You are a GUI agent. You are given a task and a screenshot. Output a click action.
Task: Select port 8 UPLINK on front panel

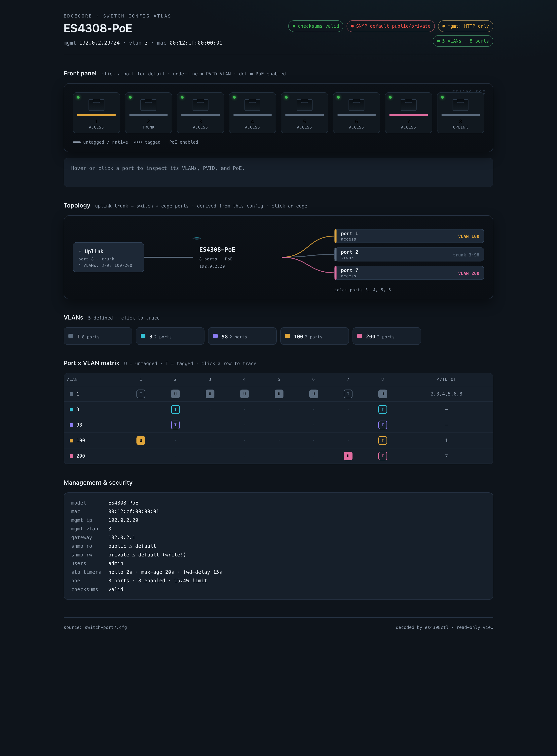pos(461,113)
